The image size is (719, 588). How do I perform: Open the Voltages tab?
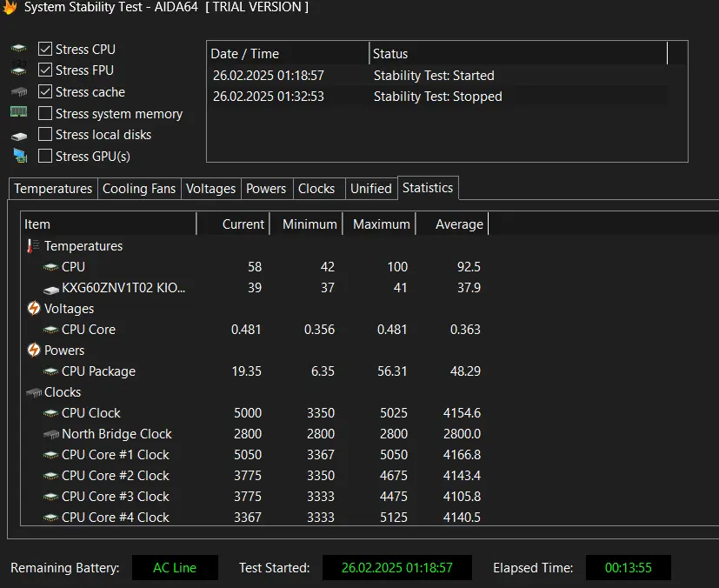click(211, 189)
